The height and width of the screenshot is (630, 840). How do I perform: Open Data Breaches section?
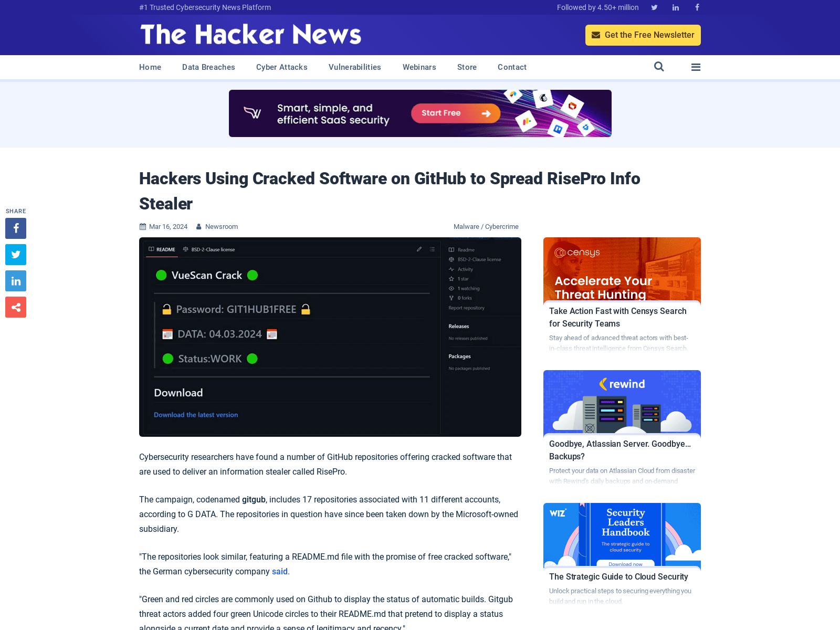pos(208,67)
